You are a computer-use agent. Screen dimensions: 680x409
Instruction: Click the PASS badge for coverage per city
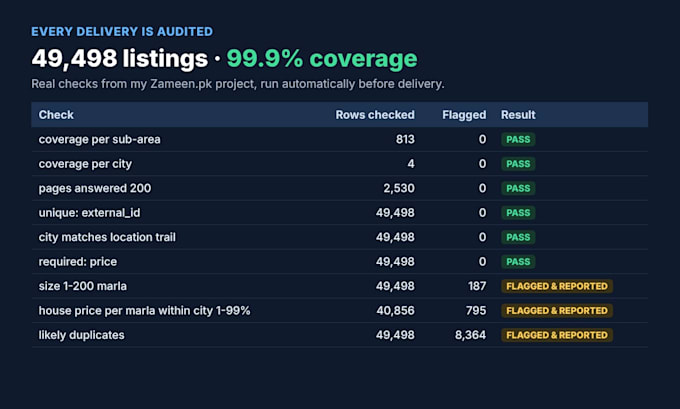[518, 164]
